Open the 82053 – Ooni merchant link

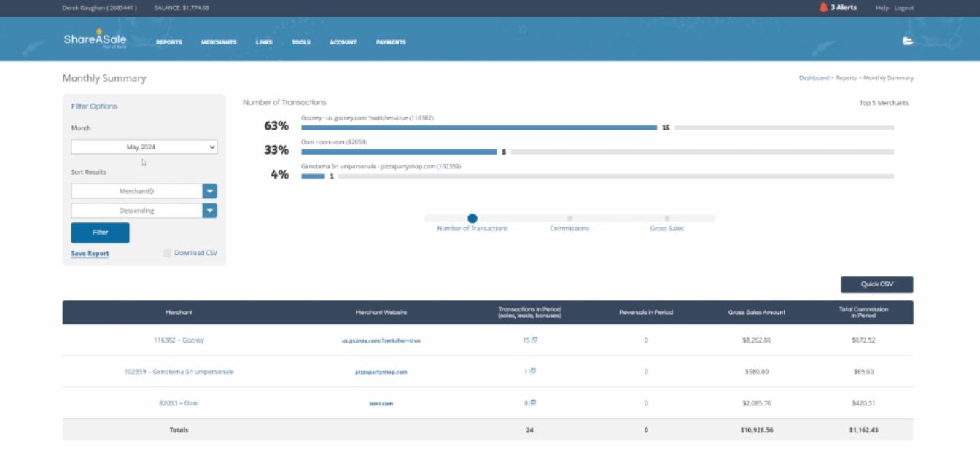pyautogui.click(x=179, y=403)
